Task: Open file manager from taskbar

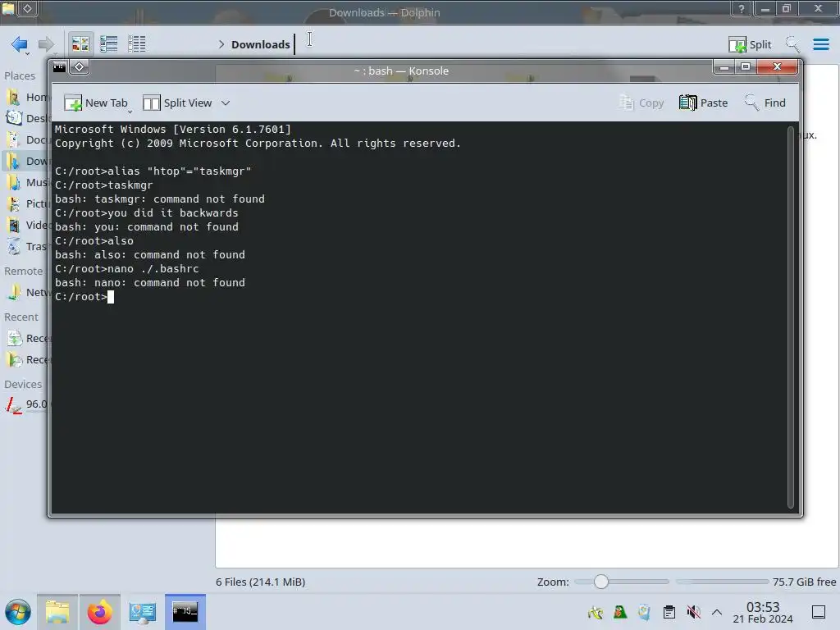Action: (57, 612)
